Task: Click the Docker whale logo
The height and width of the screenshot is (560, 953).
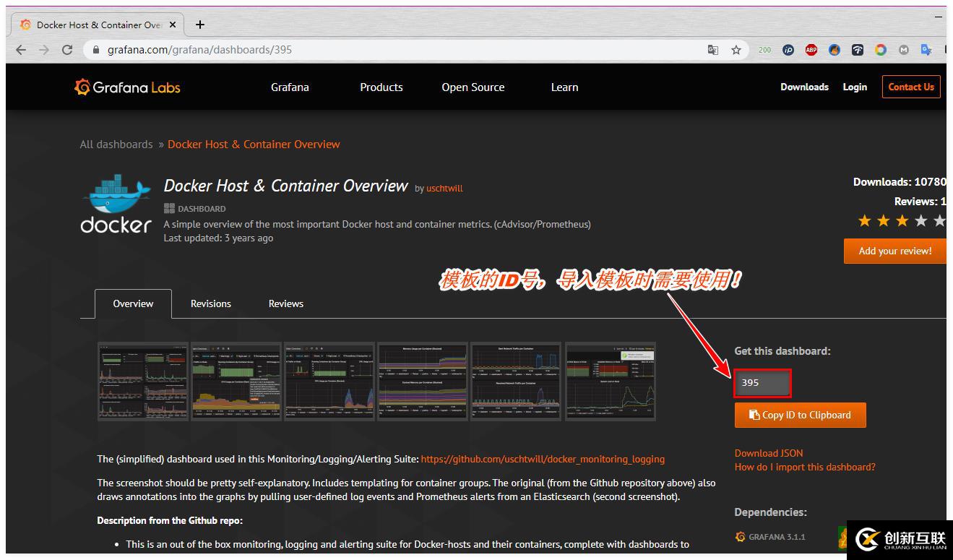Action: (x=116, y=204)
